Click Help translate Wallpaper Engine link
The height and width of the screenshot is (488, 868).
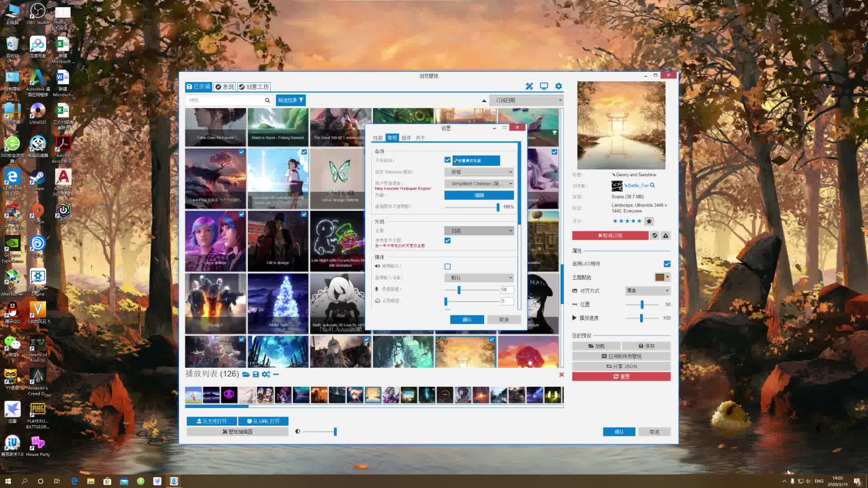tap(403, 188)
